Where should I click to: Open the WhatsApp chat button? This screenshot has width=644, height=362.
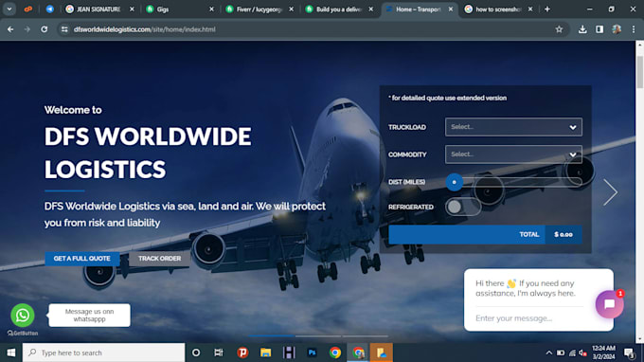click(23, 316)
